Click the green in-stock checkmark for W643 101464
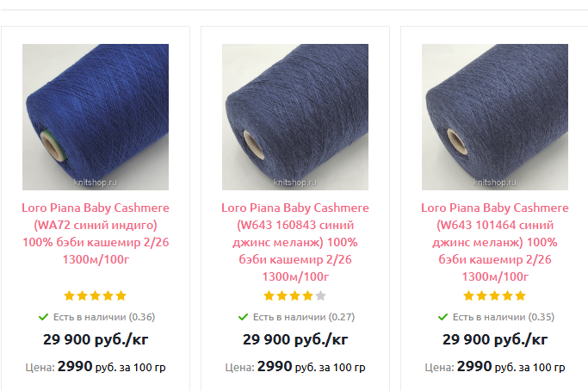The image size is (588, 391). click(x=443, y=317)
